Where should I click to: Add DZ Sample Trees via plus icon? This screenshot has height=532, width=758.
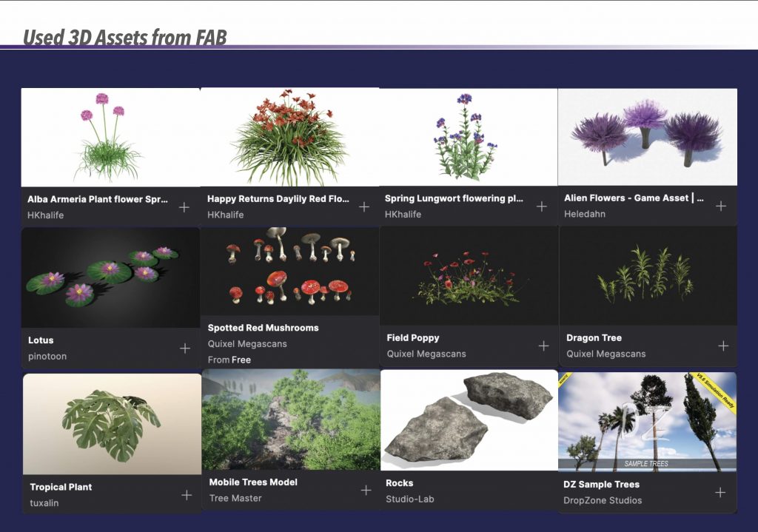click(720, 492)
